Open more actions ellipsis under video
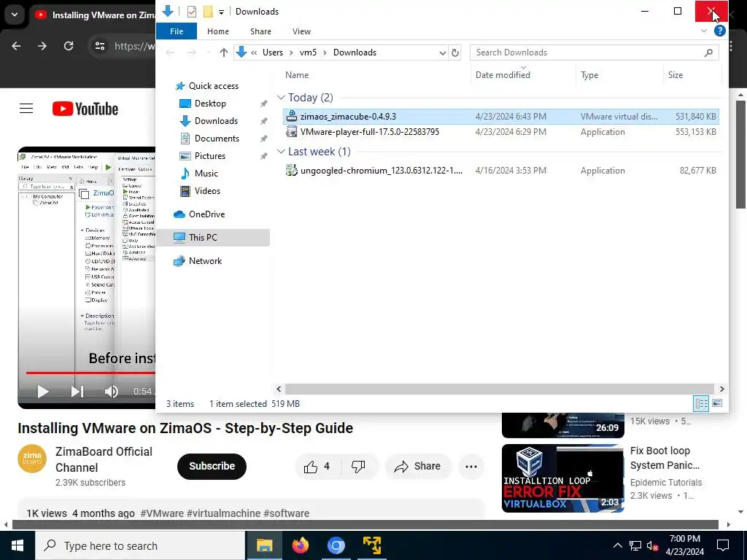747x560 pixels. pyautogui.click(x=471, y=467)
